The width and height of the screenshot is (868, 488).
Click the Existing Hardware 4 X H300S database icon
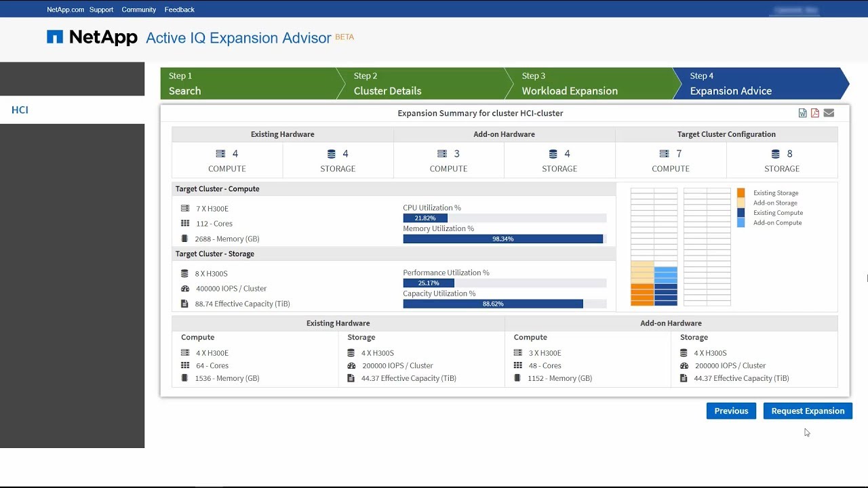[x=351, y=352]
